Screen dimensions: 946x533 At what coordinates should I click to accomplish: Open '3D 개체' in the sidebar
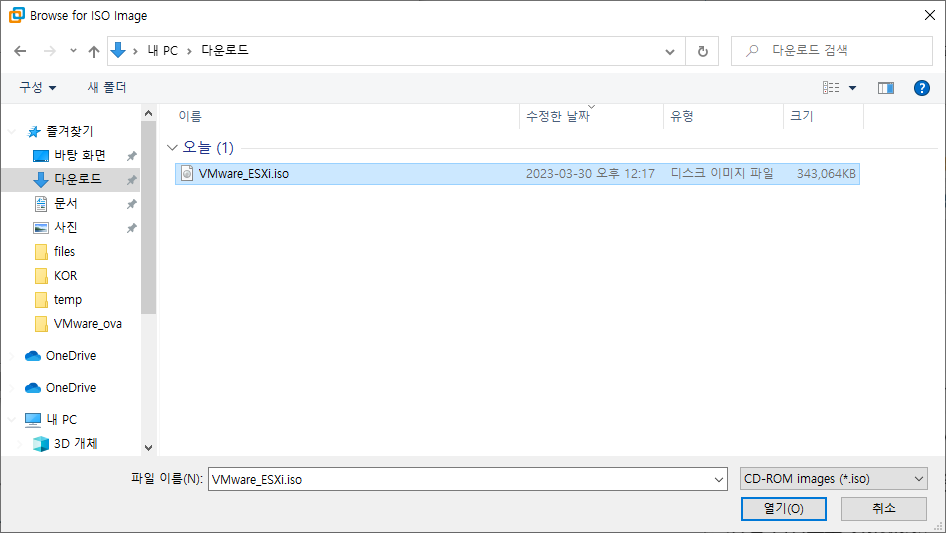point(75,444)
